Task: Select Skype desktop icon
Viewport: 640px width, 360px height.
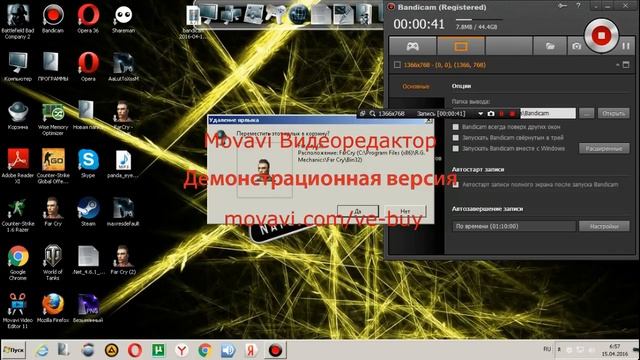Action: (x=88, y=163)
